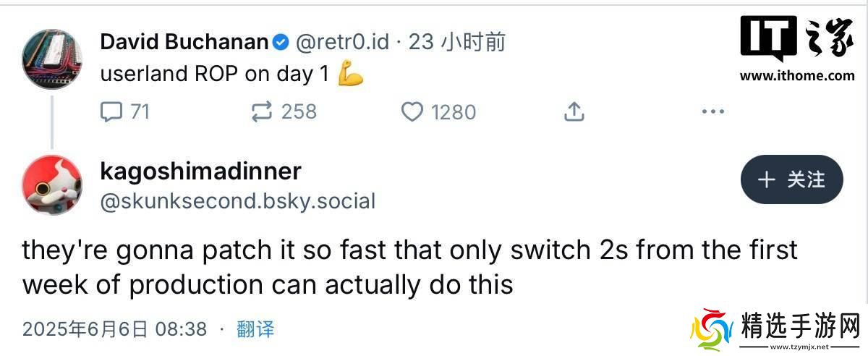Click the David Buchanan display name

point(184,42)
